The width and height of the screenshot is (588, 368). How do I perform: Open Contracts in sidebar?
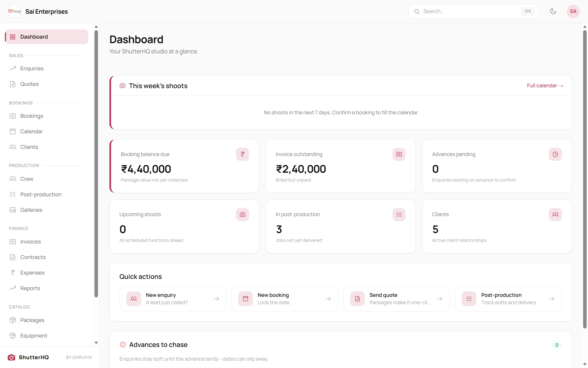click(x=46, y=257)
